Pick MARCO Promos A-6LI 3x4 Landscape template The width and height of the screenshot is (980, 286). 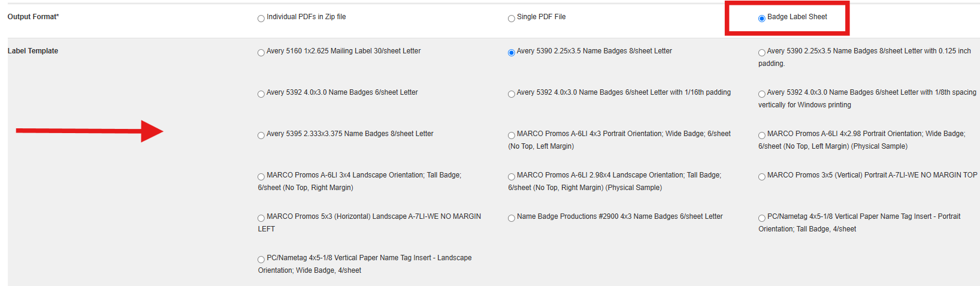[261, 177]
